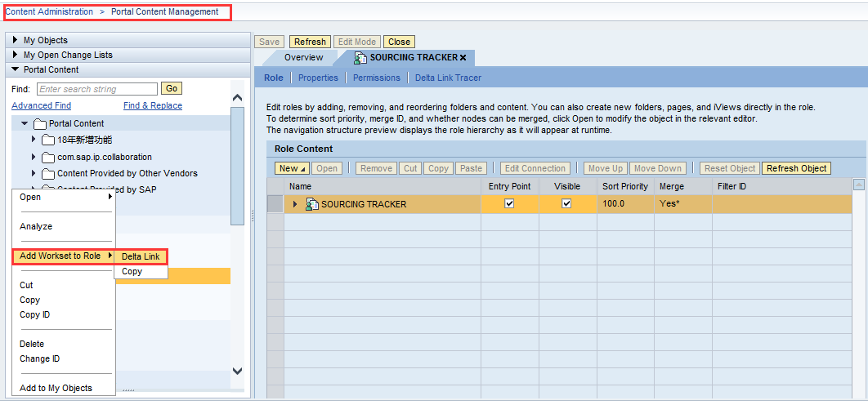Expand Content Provided by Other Vendors node
Screen dimensions: 868x405
(34, 173)
